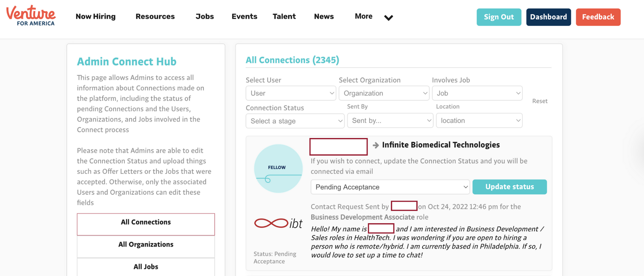Go to Resources in top navigation

tap(155, 16)
